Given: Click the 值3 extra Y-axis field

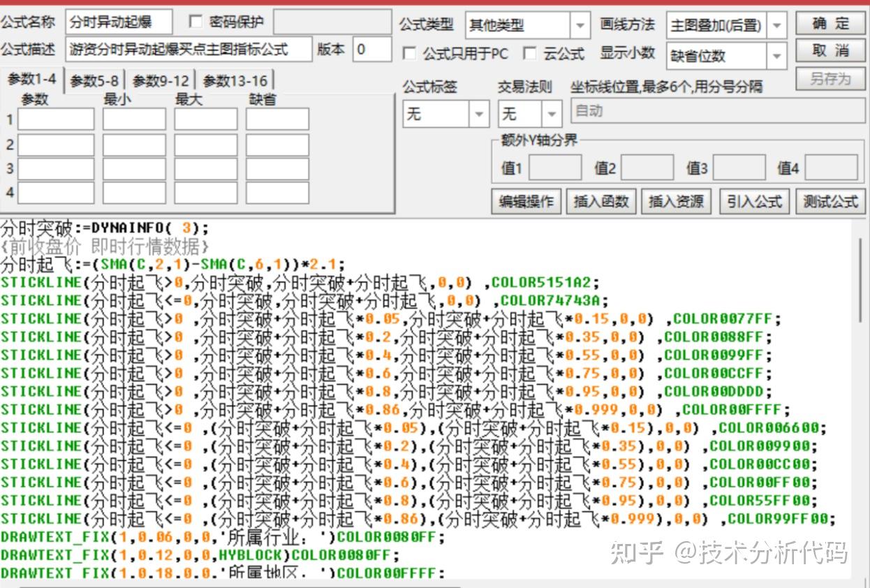Looking at the screenshot, I should [739, 168].
